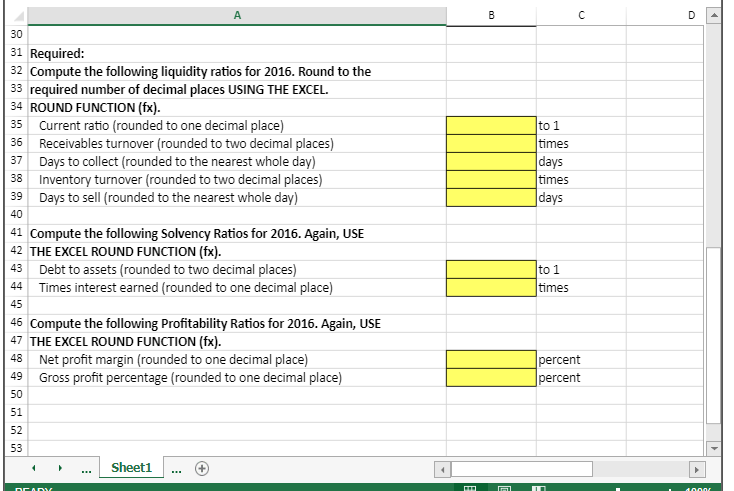Click the horizontal scrollbar thumb

point(522,469)
